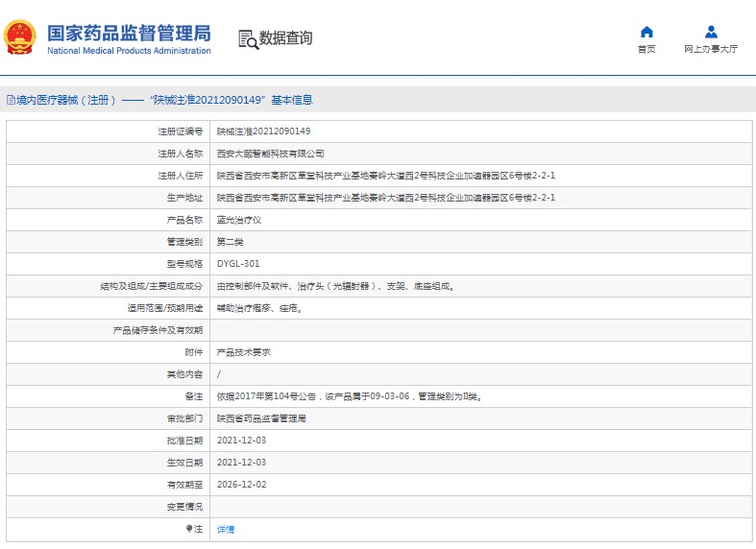This screenshot has width=756, height=549.
Task: Click the 适用范围 intended use value
Action: (260, 308)
